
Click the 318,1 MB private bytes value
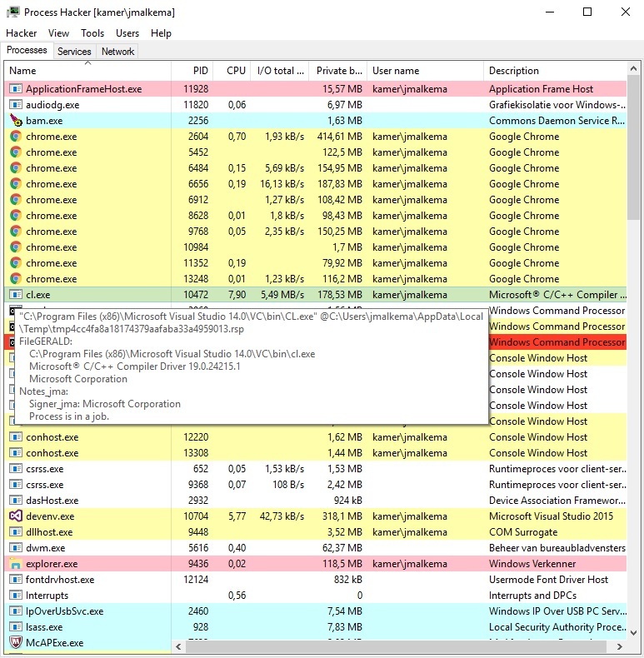[x=342, y=516]
